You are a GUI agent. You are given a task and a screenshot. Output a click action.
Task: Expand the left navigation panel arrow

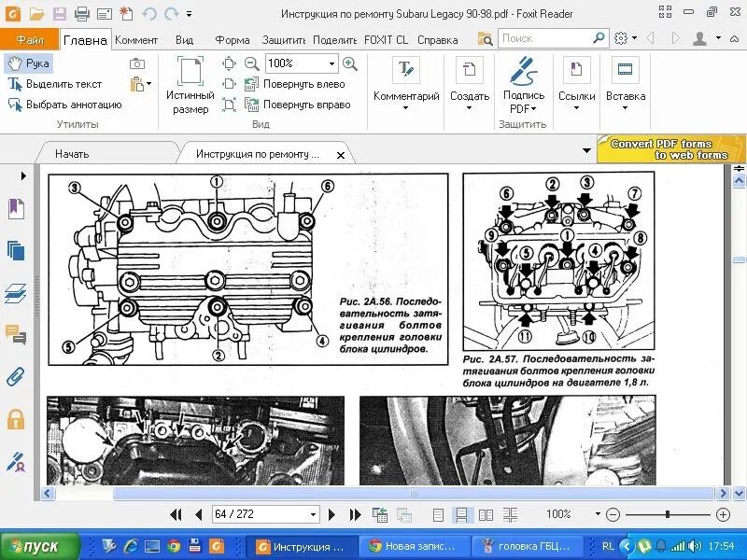point(23,175)
